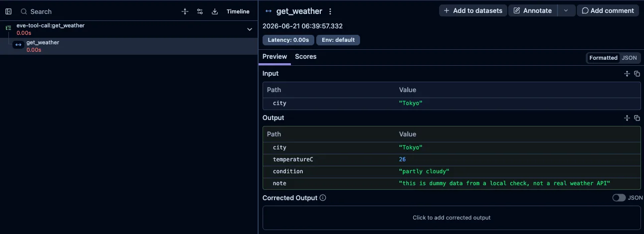
Task: Open the dropdown arrow next to Annotate
Action: click(566, 10)
